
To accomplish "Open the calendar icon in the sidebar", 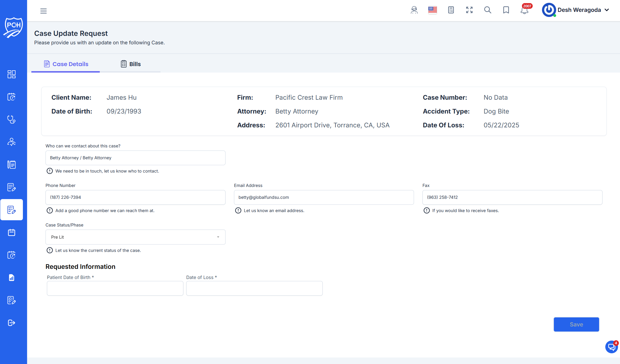I will pyautogui.click(x=11, y=232).
